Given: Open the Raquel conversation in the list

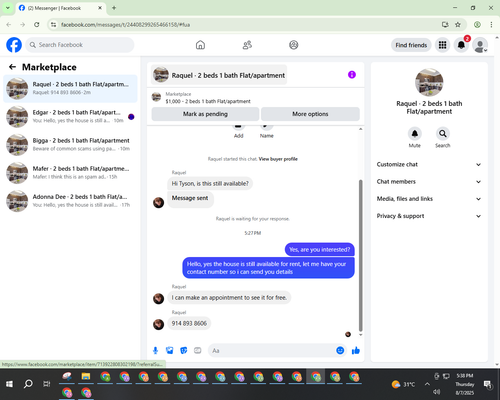Looking at the screenshot, I should 70,89.
